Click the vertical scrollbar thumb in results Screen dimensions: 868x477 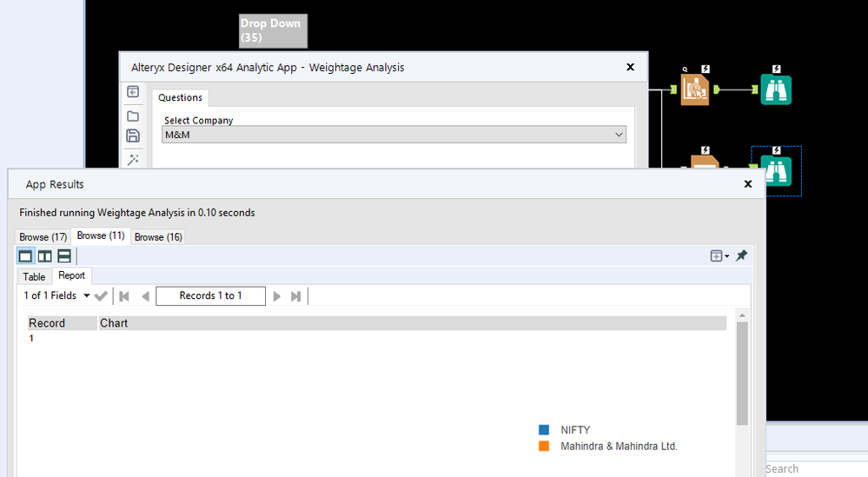[742, 374]
